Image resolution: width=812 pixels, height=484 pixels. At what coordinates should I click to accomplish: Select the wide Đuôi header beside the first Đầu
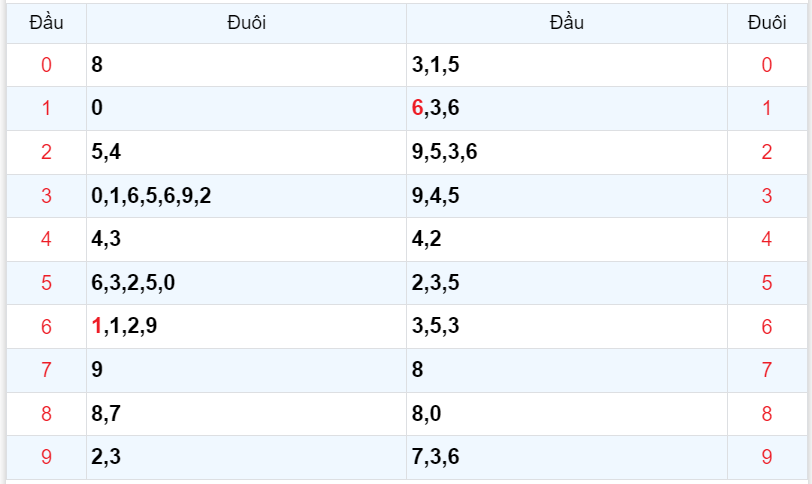point(246,23)
